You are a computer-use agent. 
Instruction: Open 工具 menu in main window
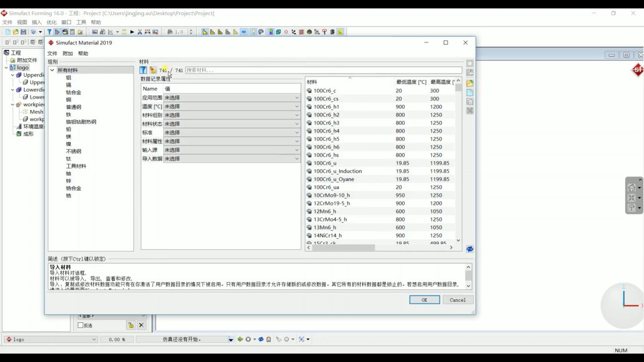click(81, 23)
